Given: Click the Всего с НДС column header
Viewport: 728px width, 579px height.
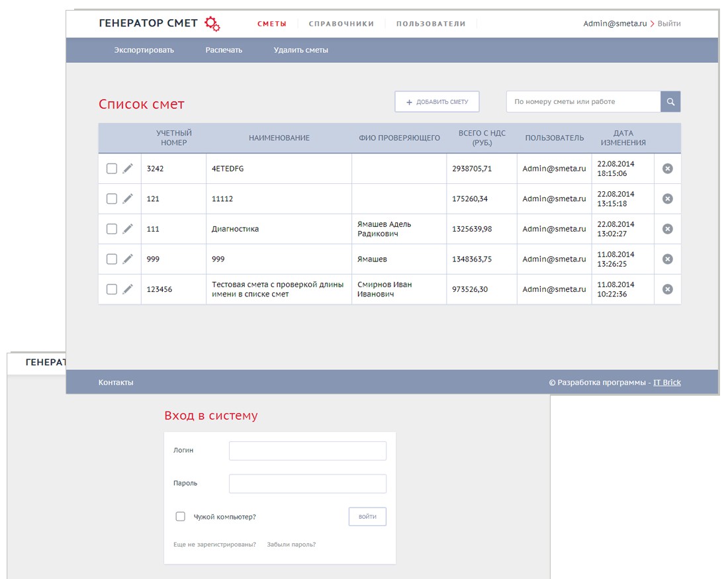Looking at the screenshot, I should tap(482, 138).
